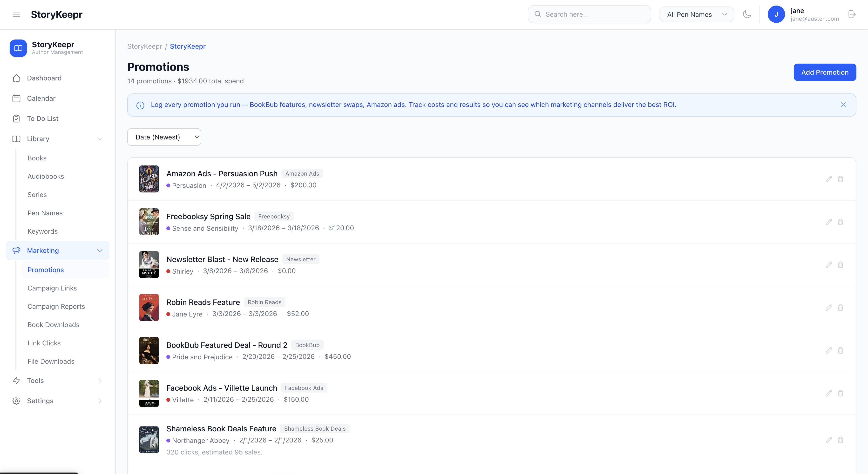Click the Pride and Prejudice cover thumbnail
Image resolution: width=868 pixels, height=474 pixels.
click(149, 350)
